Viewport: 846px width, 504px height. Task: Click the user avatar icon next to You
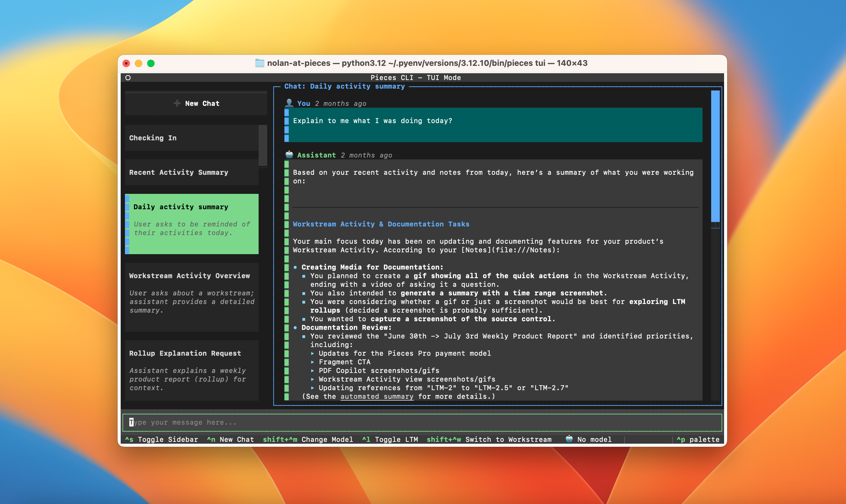pos(289,103)
